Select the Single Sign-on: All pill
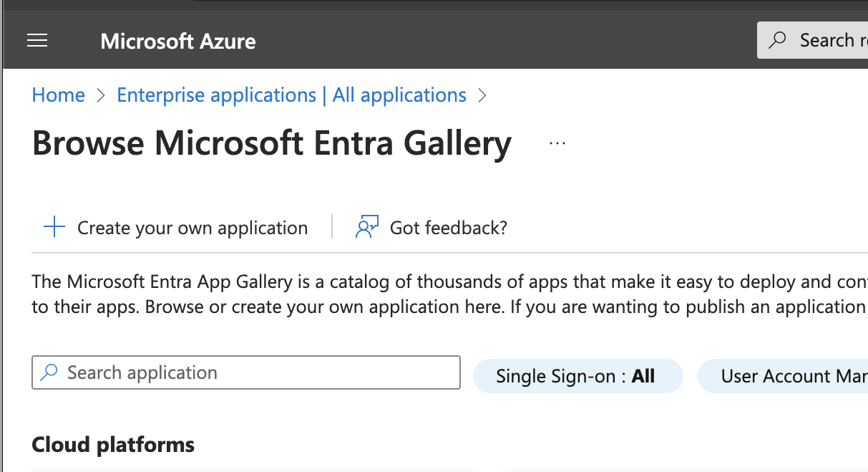Image resolution: width=868 pixels, height=472 pixels. [x=577, y=375]
